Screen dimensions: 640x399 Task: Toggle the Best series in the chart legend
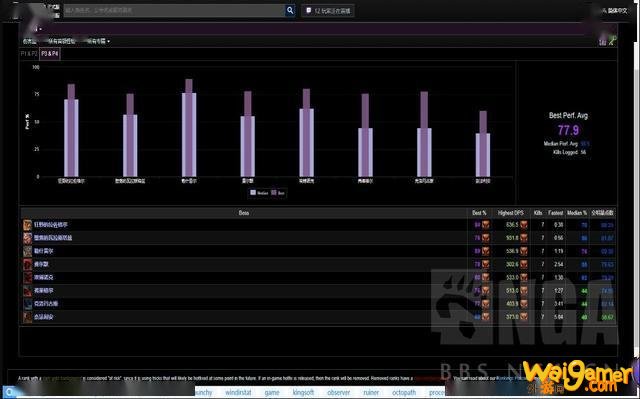click(278, 193)
